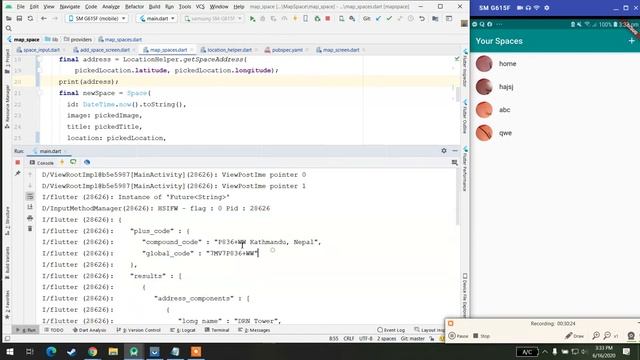
Task: Open the main.dart run configuration dropdown
Action: click(157, 18)
